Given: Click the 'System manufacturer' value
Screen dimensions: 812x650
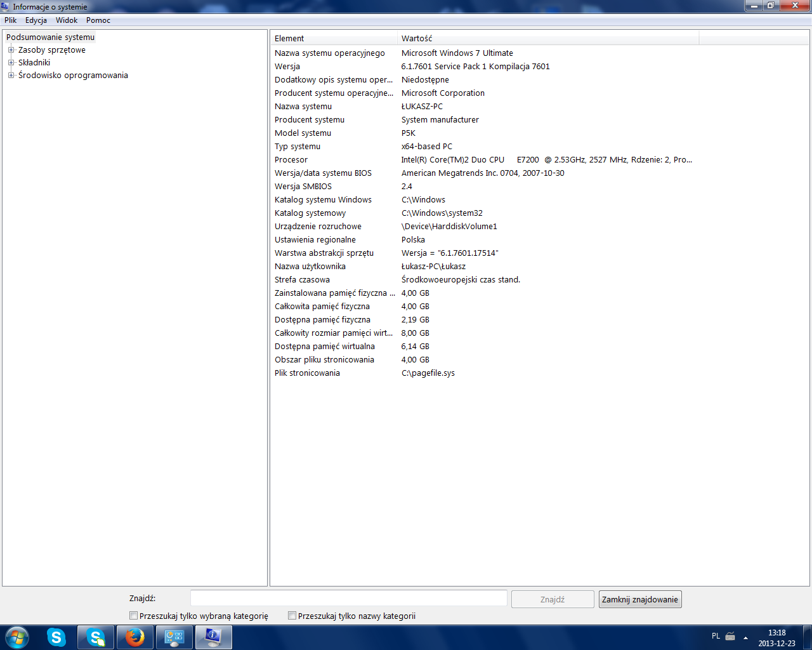Looking at the screenshot, I should 440,119.
